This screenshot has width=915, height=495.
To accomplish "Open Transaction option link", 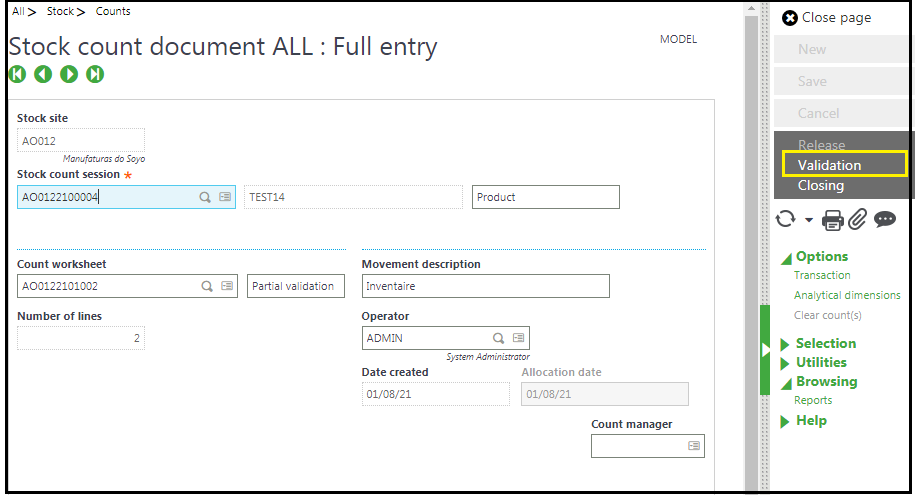I will [822, 275].
